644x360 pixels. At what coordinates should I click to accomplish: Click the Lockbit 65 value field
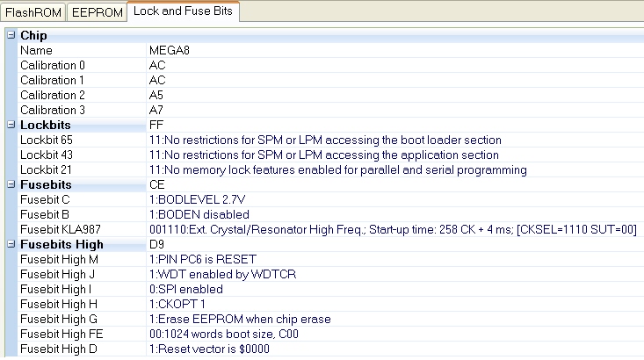[x=325, y=140]
